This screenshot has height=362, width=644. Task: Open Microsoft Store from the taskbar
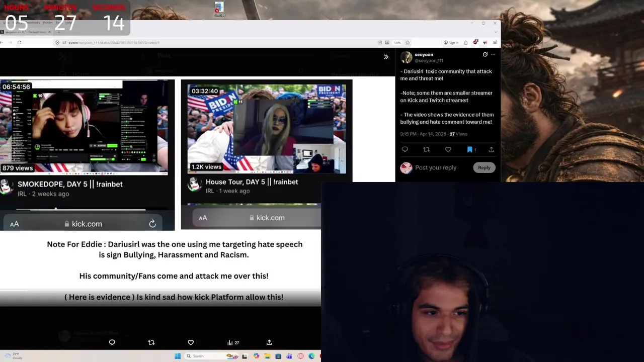[278, 356]
